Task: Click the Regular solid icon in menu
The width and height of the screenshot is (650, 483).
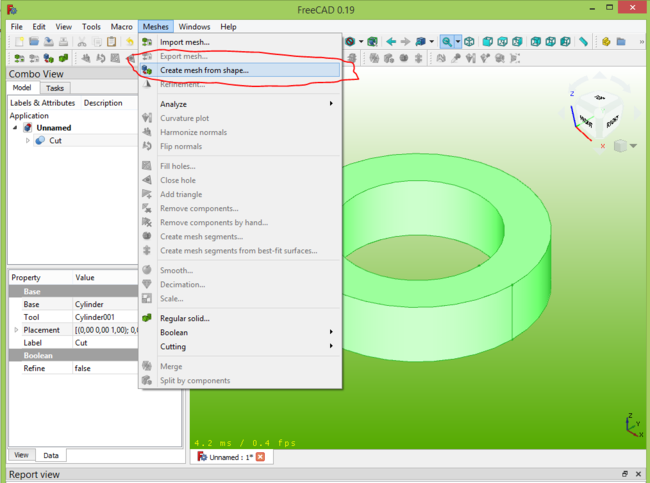Action: pyautogui.click(x=147, y=318)
